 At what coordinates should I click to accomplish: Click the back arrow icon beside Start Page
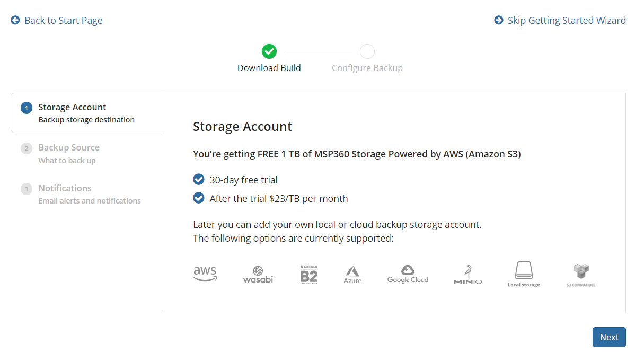pyautogui.click(x=15, y=20)
